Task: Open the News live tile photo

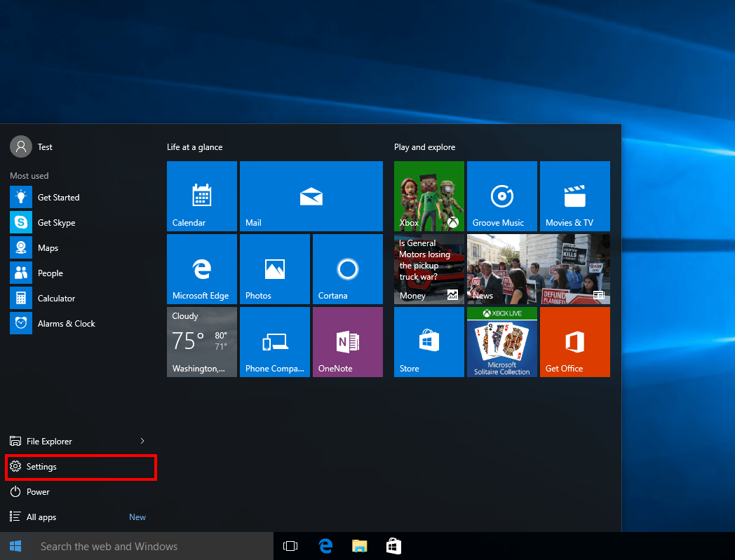Action: (538, 269)
